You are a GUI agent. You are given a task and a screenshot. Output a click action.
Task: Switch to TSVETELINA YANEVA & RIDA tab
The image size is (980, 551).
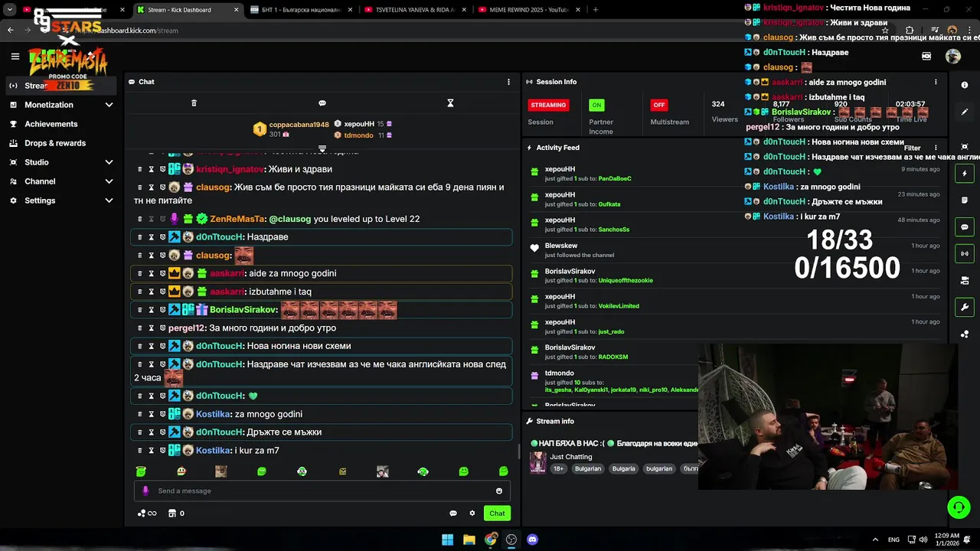pyautogui.click(x=416, y=9)
